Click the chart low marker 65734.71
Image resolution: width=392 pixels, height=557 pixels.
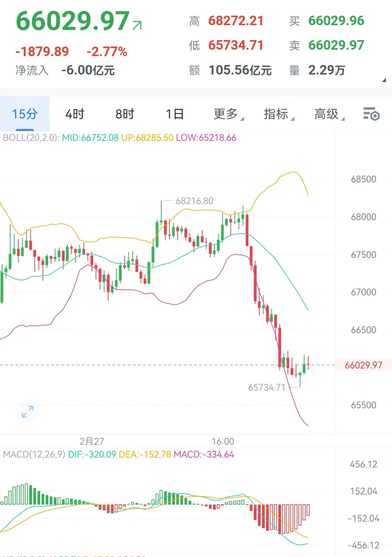point(266,388)
